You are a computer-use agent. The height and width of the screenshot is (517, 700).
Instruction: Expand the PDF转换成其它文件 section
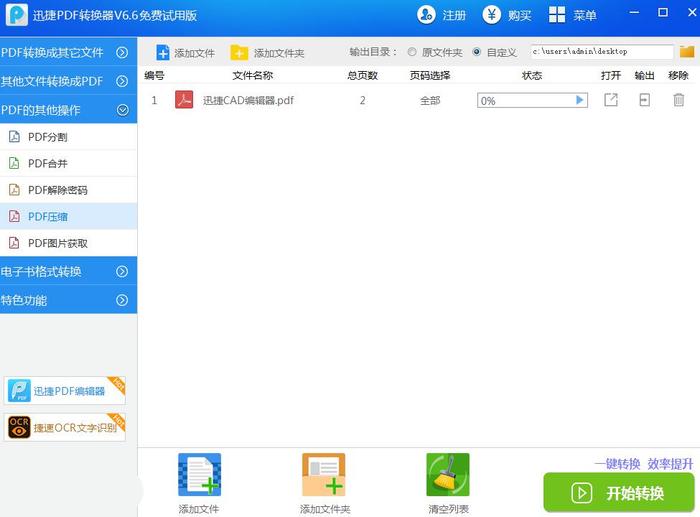pyautogui.click(x=68, y=52)
